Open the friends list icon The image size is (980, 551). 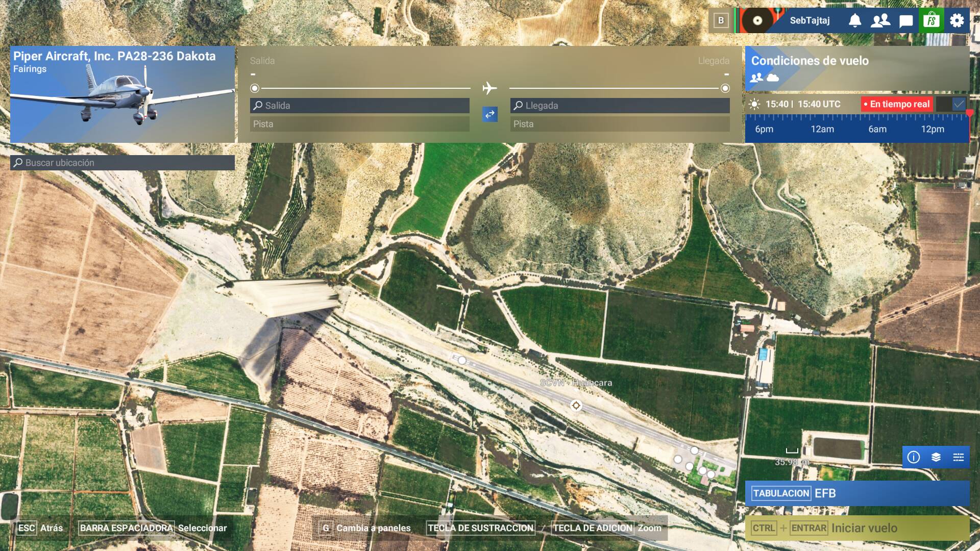click(880, 20)
